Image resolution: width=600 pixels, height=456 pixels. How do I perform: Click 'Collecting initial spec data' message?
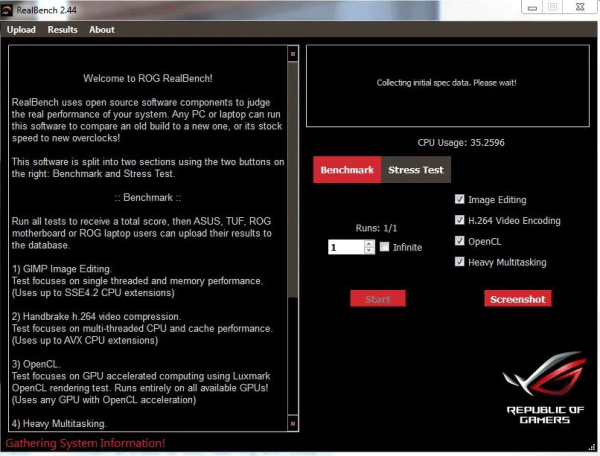click(447, 83)
